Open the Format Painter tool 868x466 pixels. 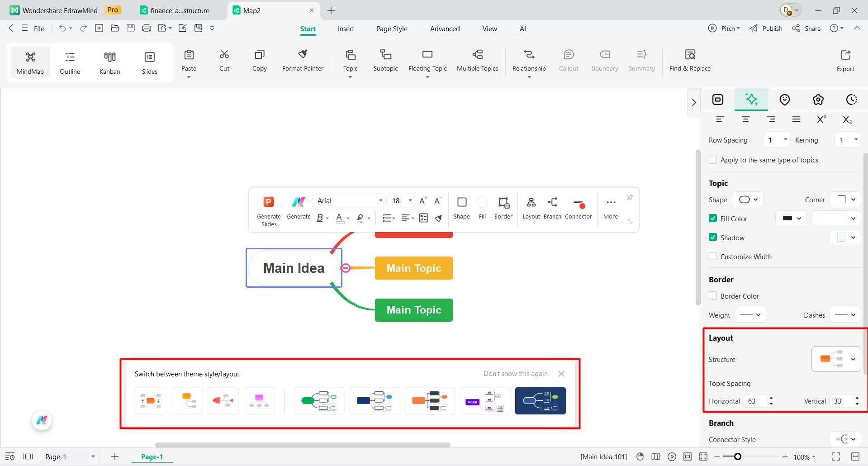(302, 61)
